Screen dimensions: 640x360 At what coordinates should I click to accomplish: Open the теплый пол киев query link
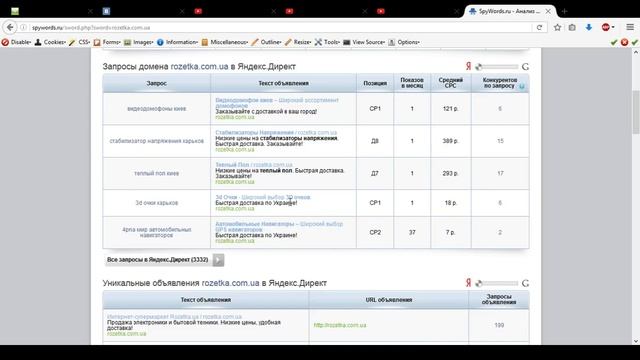(x=157, y=173)
